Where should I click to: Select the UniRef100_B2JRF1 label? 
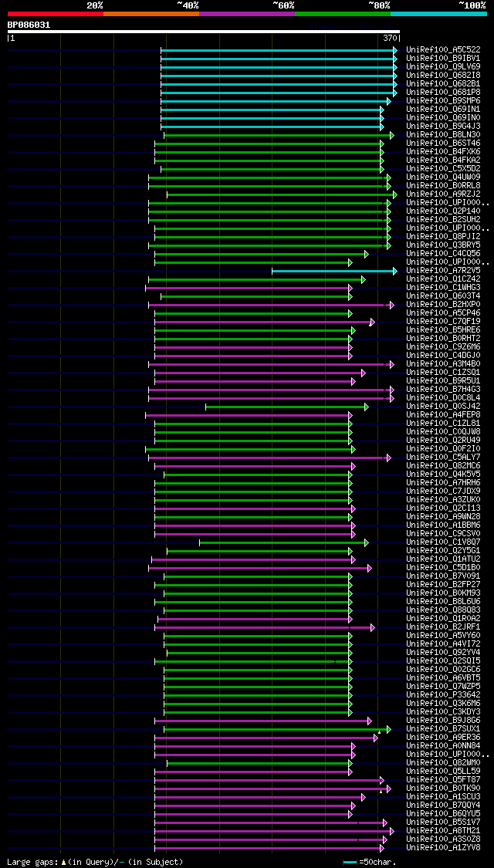pos(443,627)
